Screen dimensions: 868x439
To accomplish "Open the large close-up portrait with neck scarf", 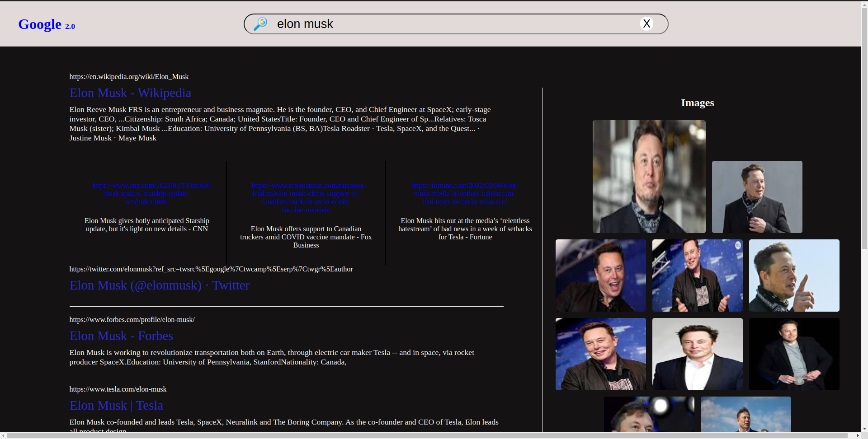I will pyautogui.click(x=649, y=177).
